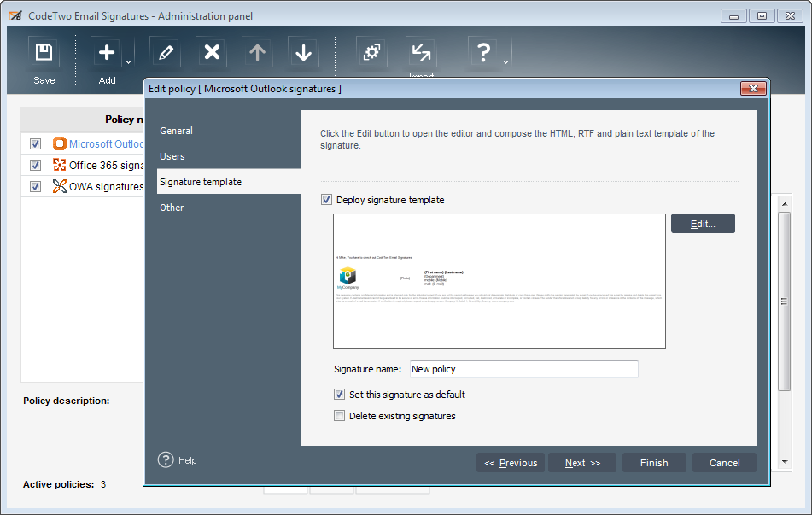Screen dimensions: 812x515
Task: Click the Signature name input field
Action: click(523, 369)
